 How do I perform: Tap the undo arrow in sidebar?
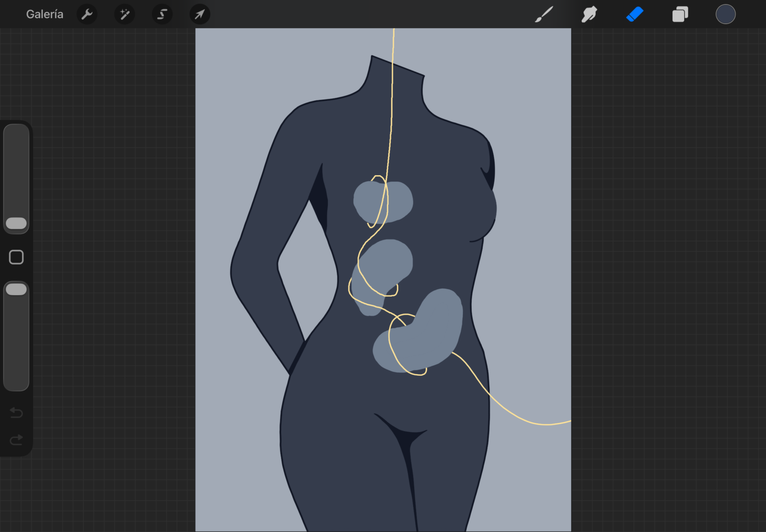coord(16,412)
